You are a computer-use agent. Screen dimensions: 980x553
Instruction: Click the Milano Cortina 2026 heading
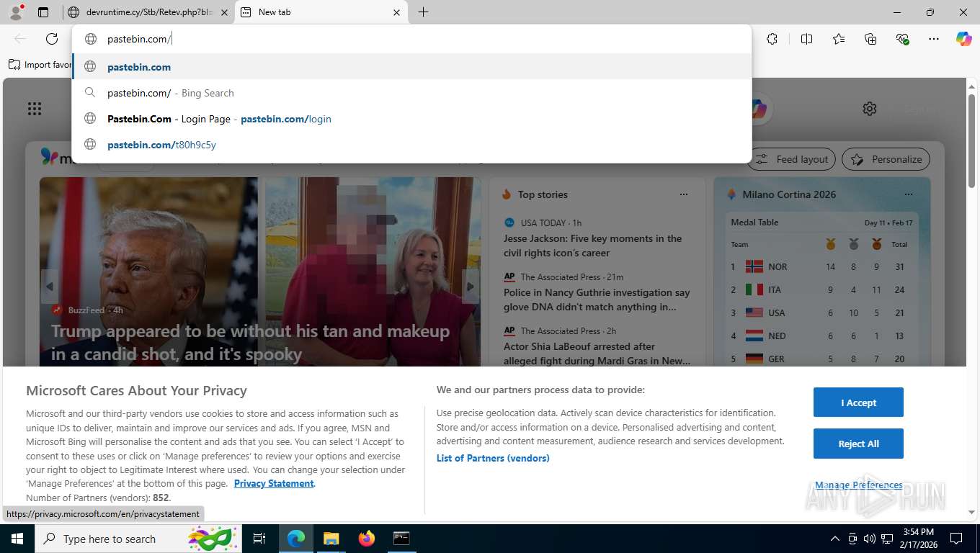pyautogui.click(x=789, y=194)
